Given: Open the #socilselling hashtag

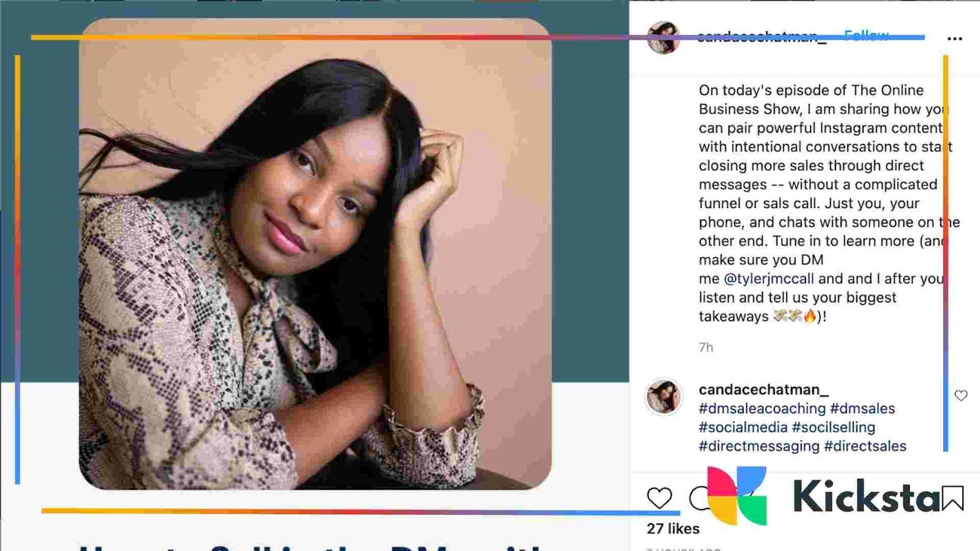Looking at the screenshot, I should (834, 427).
